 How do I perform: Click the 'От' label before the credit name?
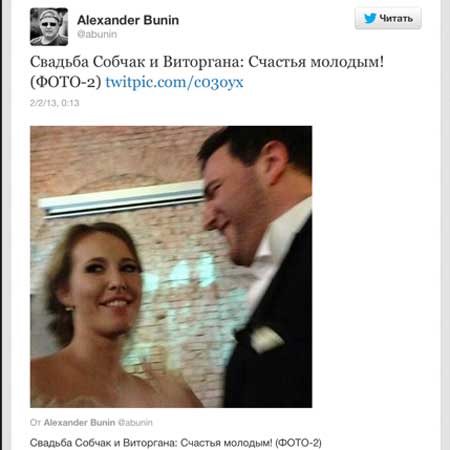(35, 423)
